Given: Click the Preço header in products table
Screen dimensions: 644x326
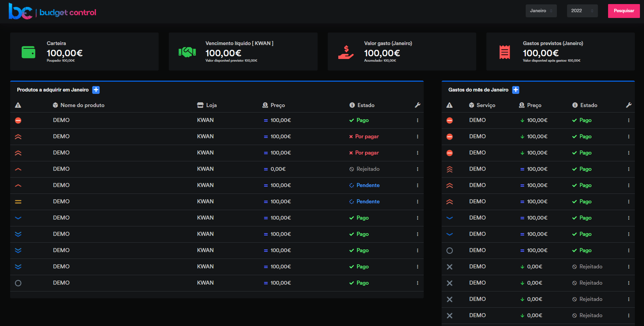Looking at the screenshot, I should tap(277, 105).
